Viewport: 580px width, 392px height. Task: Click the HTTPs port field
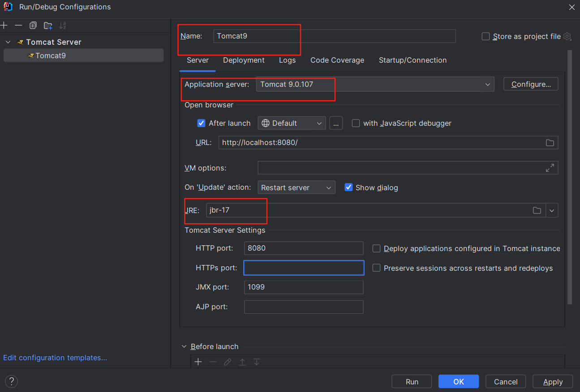pos(304,268)
